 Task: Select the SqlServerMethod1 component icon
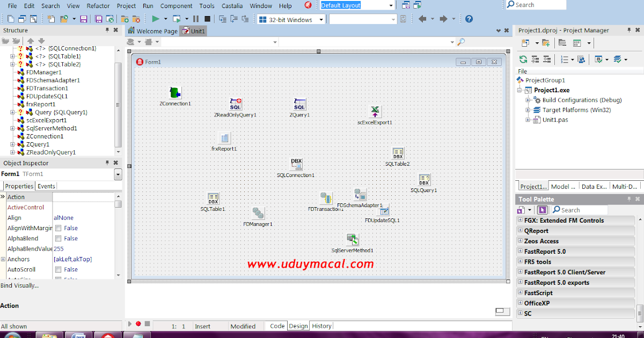click(x=352, y=240)
